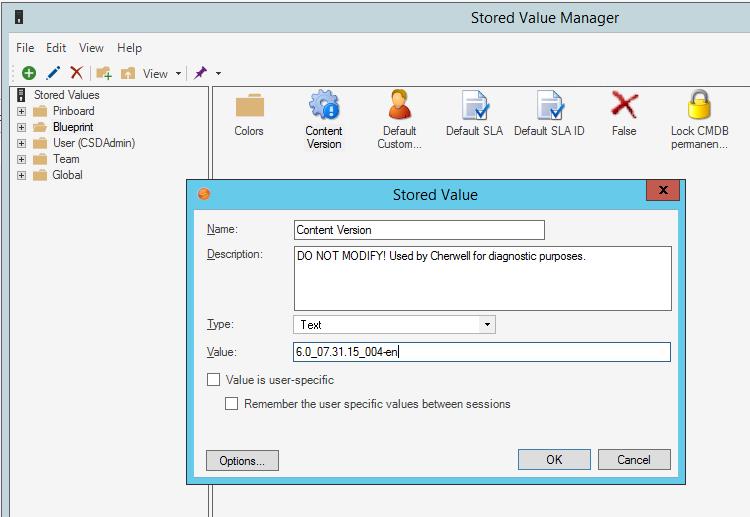Close the Stored Value dialog

pos(663,190)
